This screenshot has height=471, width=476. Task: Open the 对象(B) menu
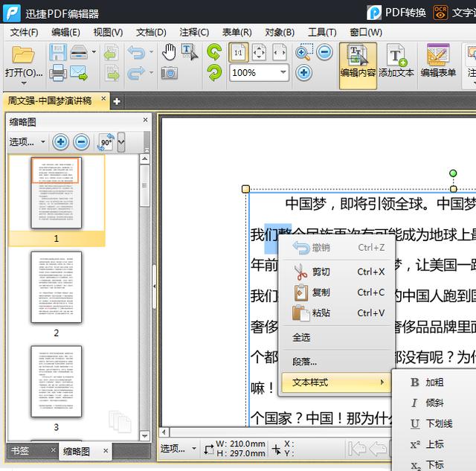click(x=280, y=32)
